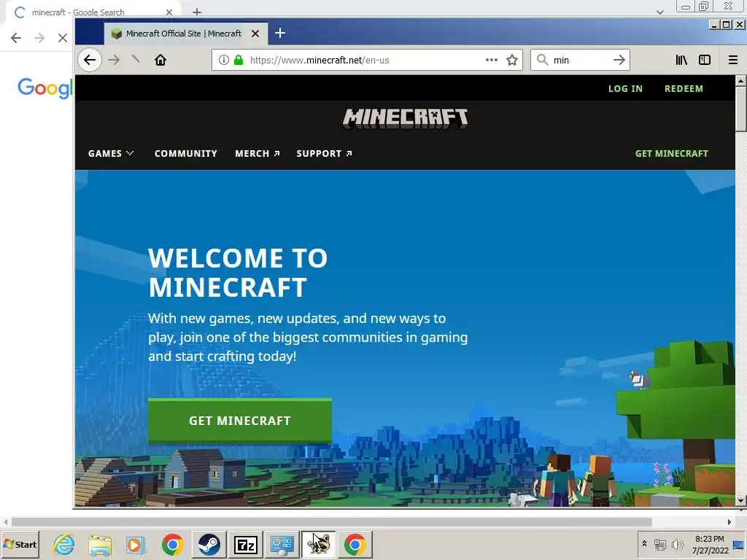Open page actions three-dot menu
747x560 pixels.
click(x=491, y=60)
